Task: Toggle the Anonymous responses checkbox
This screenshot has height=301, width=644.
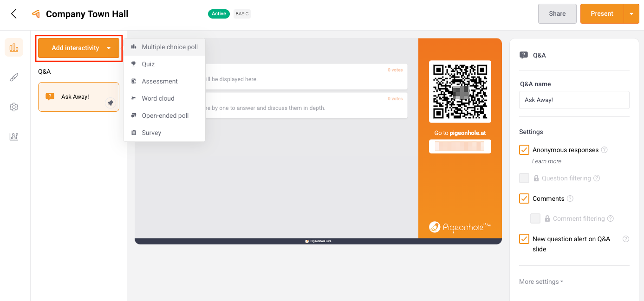Action: pyautogui.click(x=524, y=150)
